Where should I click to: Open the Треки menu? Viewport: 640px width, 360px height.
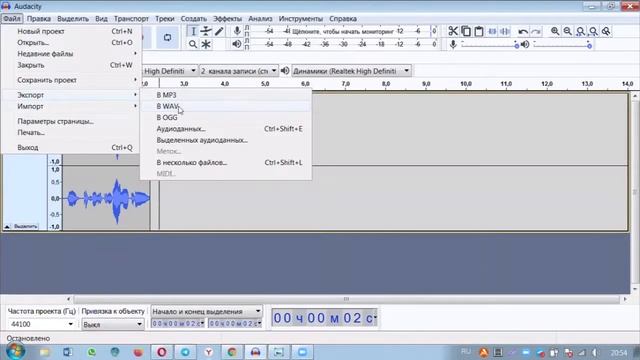164,19
